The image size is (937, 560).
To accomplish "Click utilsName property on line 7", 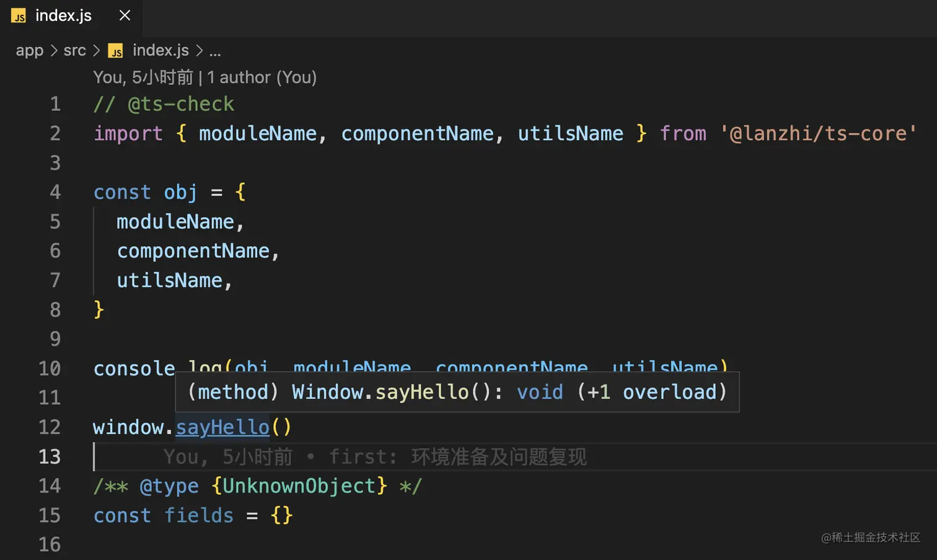I will pos(170,281).
